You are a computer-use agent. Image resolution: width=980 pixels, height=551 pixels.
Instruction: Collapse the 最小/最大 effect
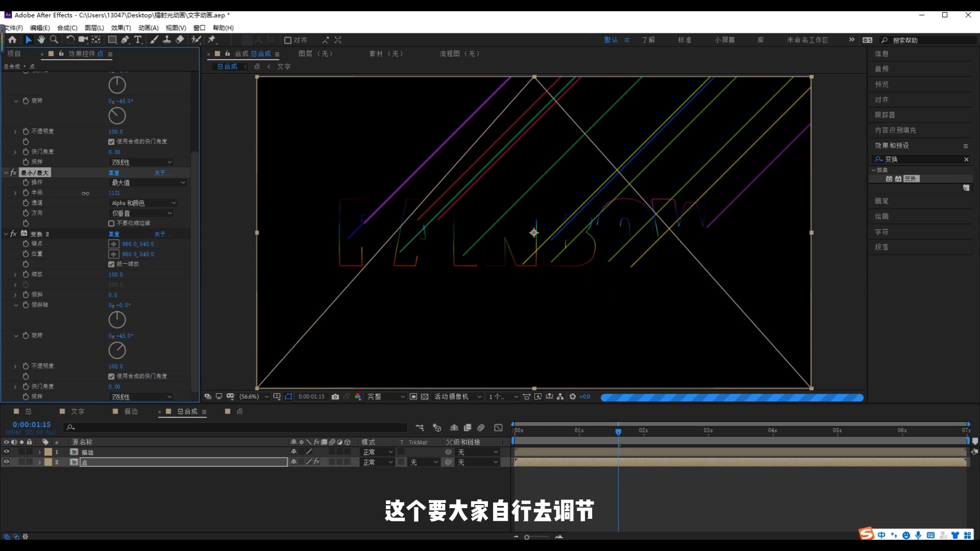coord(6,172)
